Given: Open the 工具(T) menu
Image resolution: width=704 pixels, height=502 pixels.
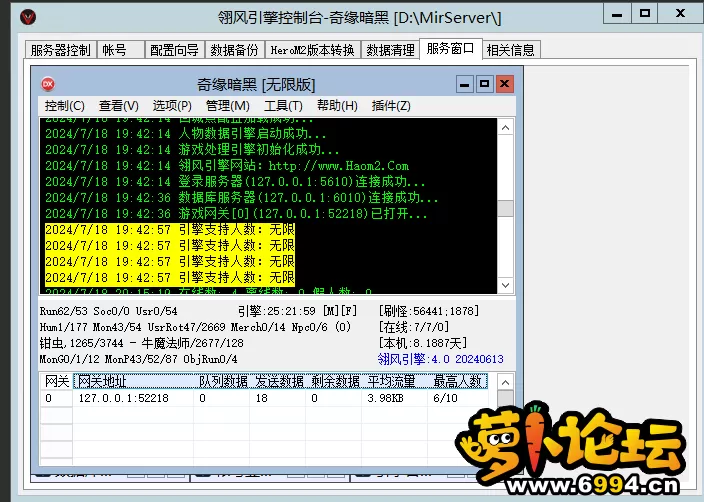Looking at the screenshot, I should [283, 106].
